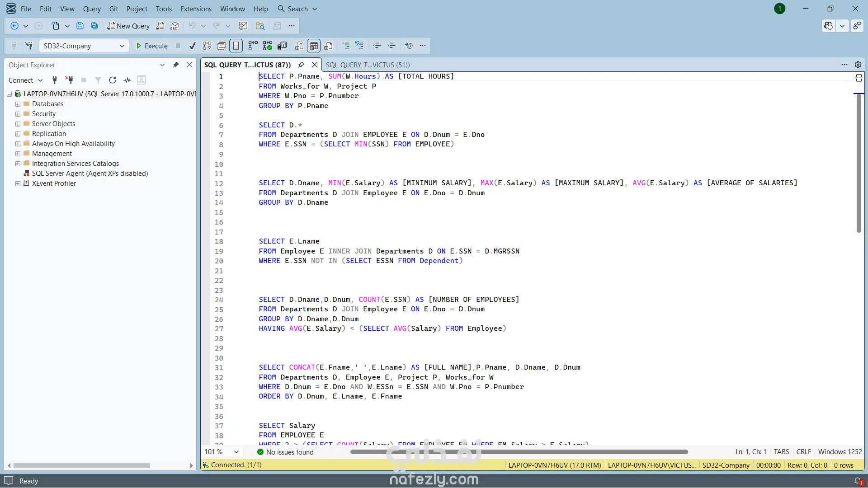
Task: Select Results to File mode
Action: [x=329, y=46]
